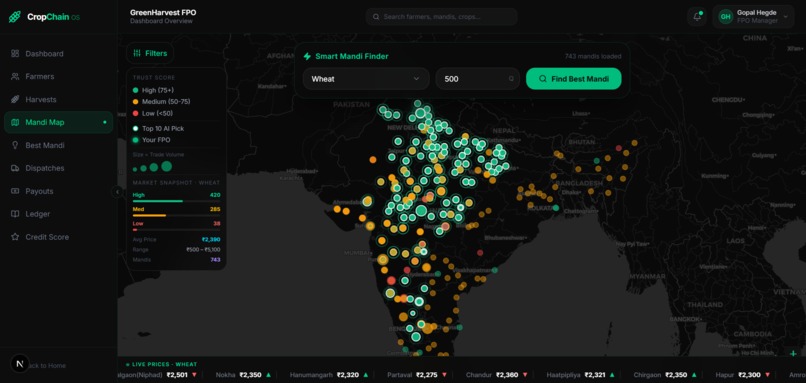Click the Hapur ₹2,300 ticker price
Viewport: 806px width, 383px height.
[750, 375]
